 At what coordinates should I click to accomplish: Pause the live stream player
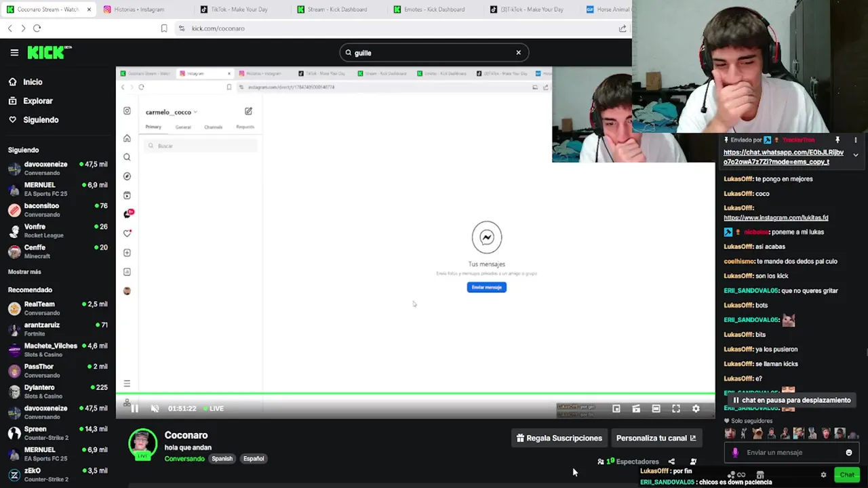(x=134, y=409)
